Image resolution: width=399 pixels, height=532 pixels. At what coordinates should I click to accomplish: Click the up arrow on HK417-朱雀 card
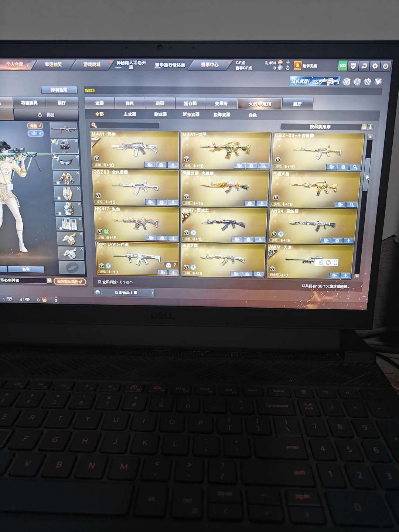pos(172,238)
